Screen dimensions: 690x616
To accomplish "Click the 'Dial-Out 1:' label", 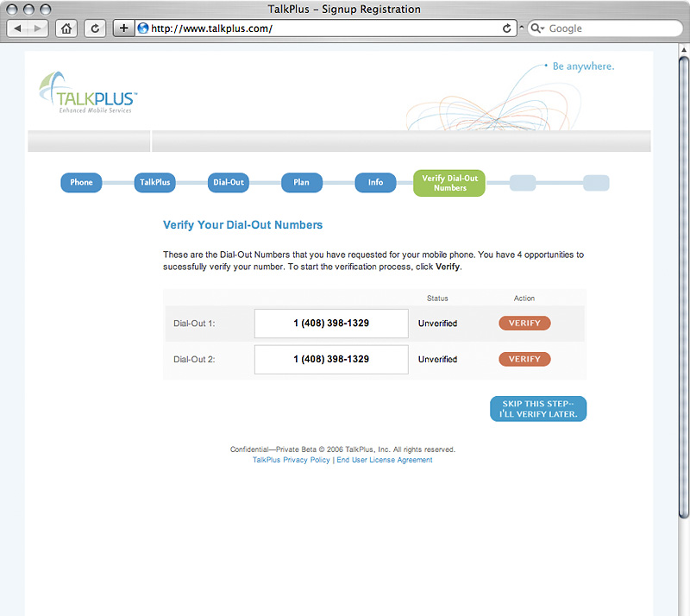I will [194, 324].
